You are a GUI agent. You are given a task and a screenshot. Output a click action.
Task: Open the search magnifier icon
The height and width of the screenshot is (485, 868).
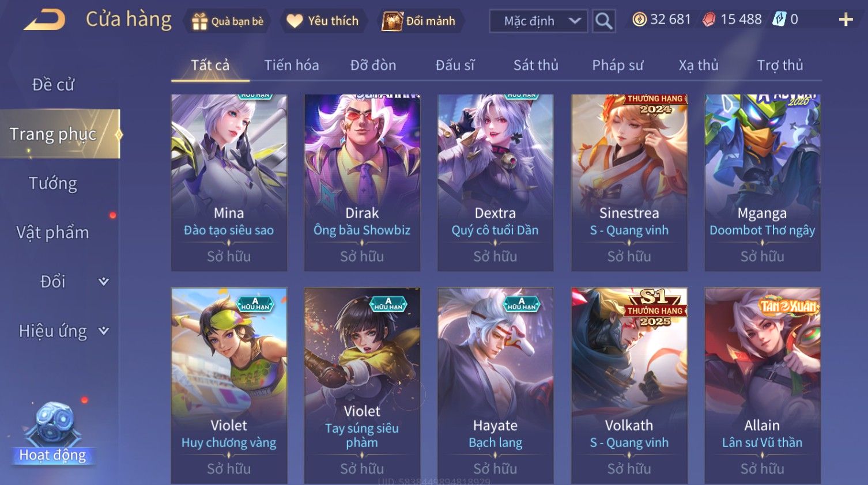(603, 21)
